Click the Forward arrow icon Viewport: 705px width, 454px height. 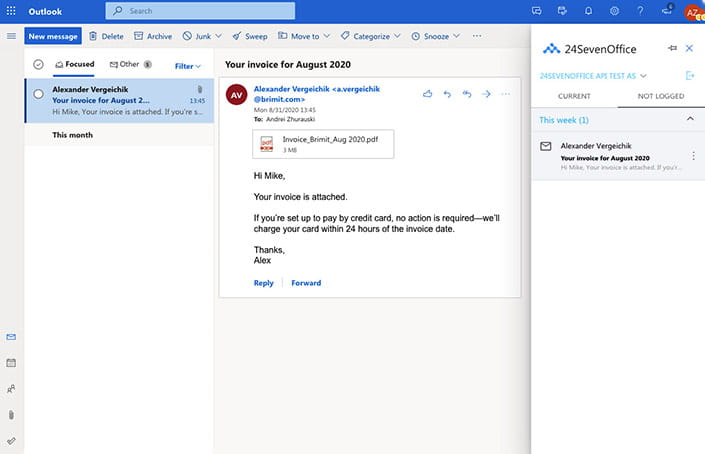pyautogui.click(x=486, y=93)
